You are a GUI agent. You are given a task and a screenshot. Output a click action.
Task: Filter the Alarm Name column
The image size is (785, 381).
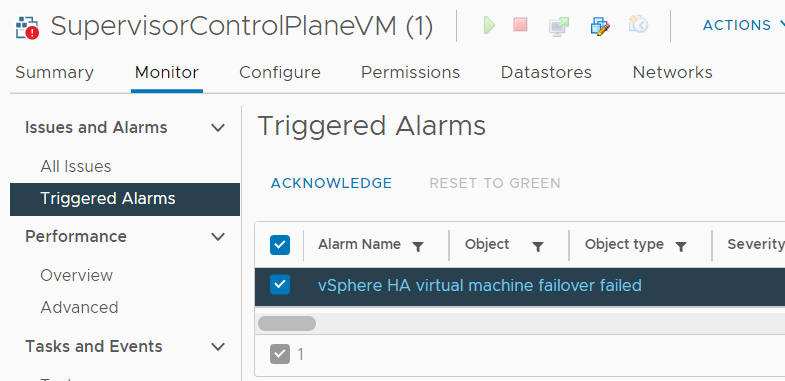[418, 246]
